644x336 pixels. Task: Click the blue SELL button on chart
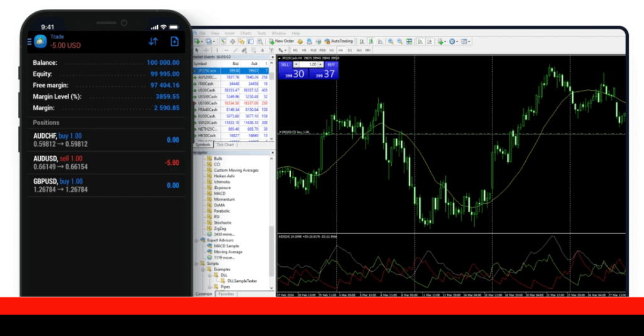285,64
